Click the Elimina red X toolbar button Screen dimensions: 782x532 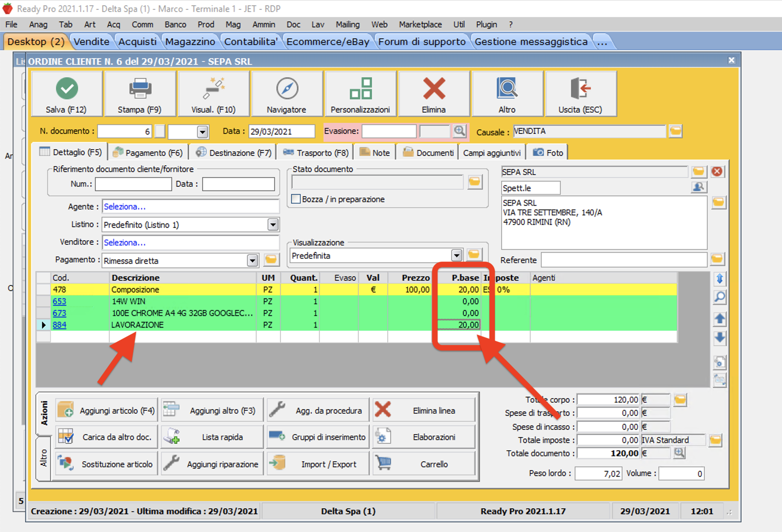tap(434, 94)
